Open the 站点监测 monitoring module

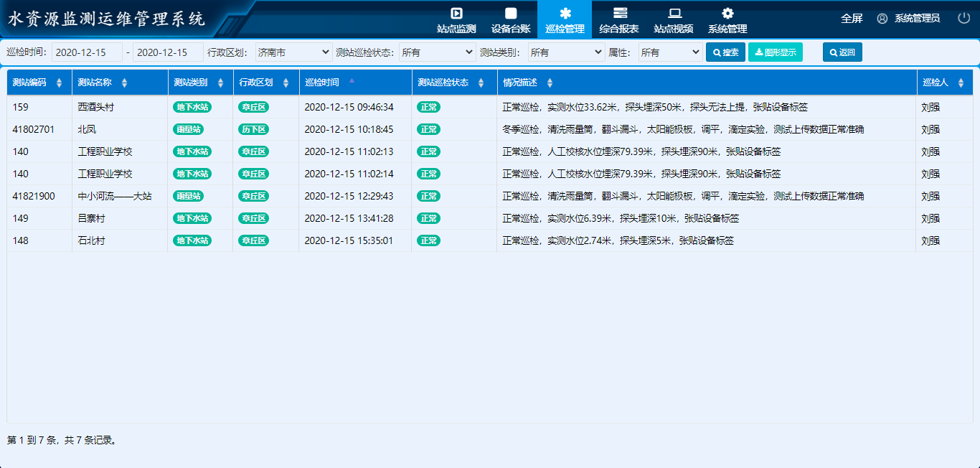coord(456,19)
